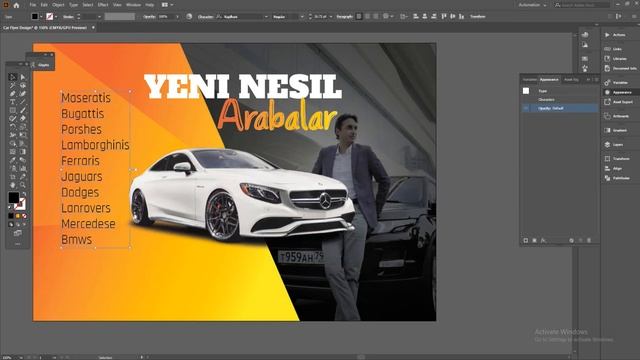This screenshot has width=640, height=360.
Task: Click Clear Appearance icon in Appearance panel
Action: [571, 240]
